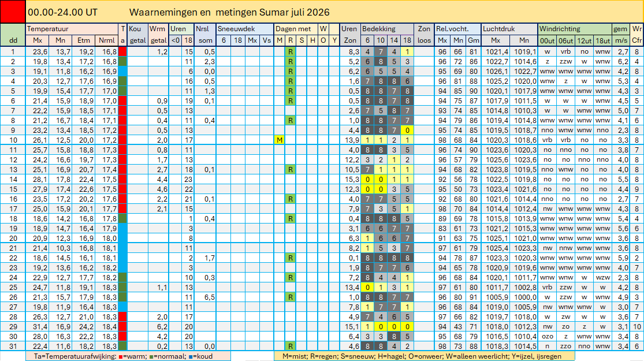Screen dimensions: 644x361
Task: Click the '00ut' wind subheader
Action: [547, 40]
